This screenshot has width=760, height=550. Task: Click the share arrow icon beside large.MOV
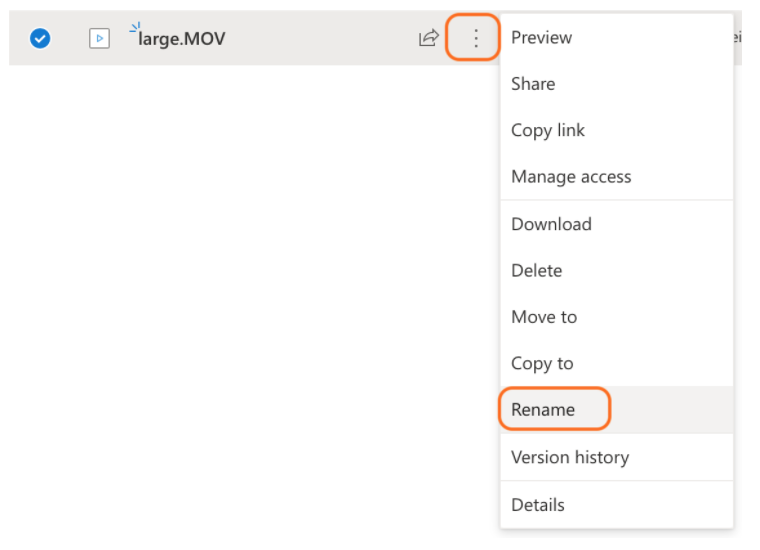[x=428, y=38]
